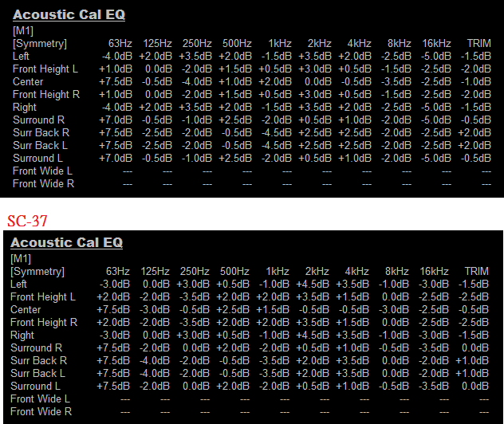
Task: Click the '500Hz' column header in SC-37 table
Action: pyautogui.click(x=234, y=272)
